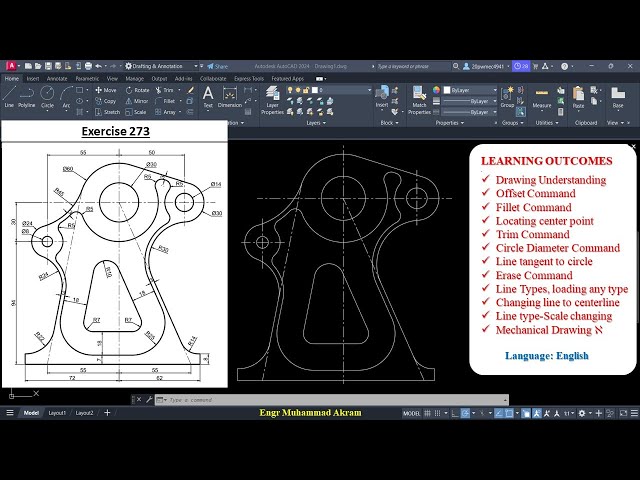
Task: Switch to the Layout2 tab
Action: click(84, 413)
